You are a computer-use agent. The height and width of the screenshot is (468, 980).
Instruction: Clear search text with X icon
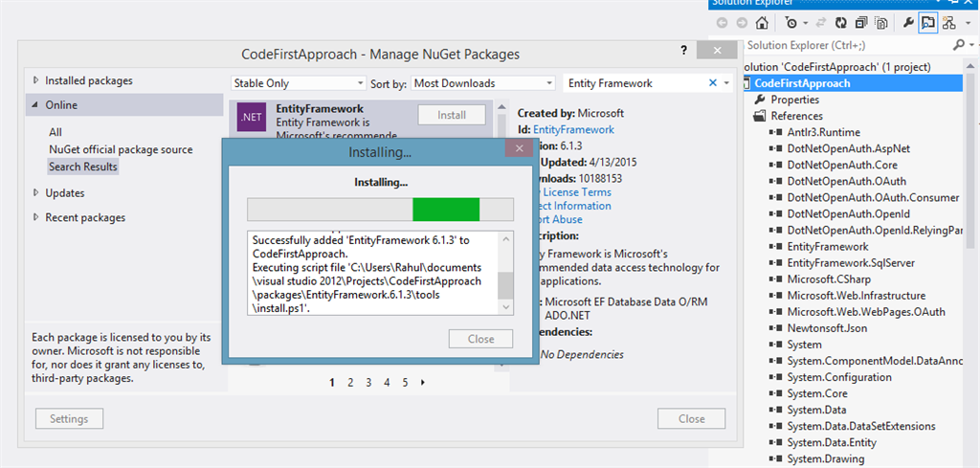click(x=712, y=83)
